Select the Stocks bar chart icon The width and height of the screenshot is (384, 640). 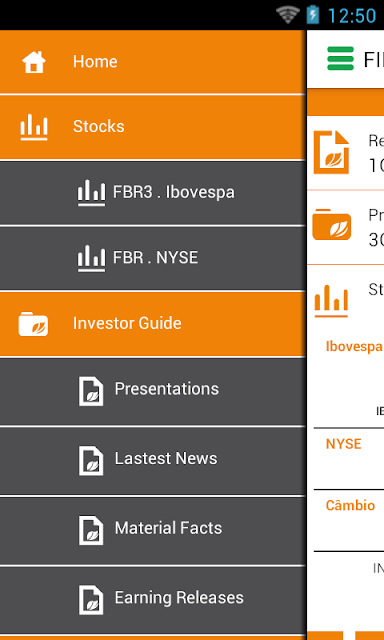34,127
